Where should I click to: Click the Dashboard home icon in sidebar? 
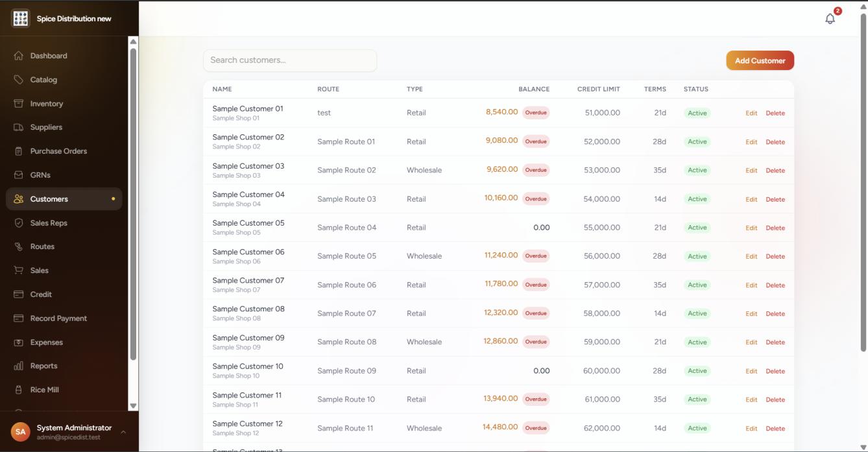coord(19,56)
